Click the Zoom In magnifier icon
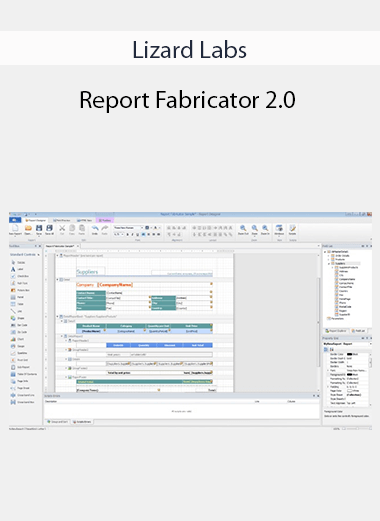The image size is (380, 521). [x=265, y=228]
